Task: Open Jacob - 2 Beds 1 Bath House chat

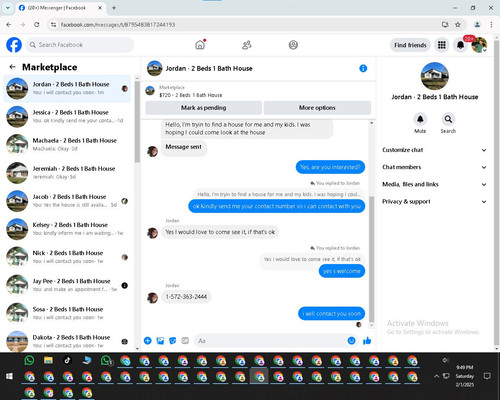Action: tap(67, 201)
